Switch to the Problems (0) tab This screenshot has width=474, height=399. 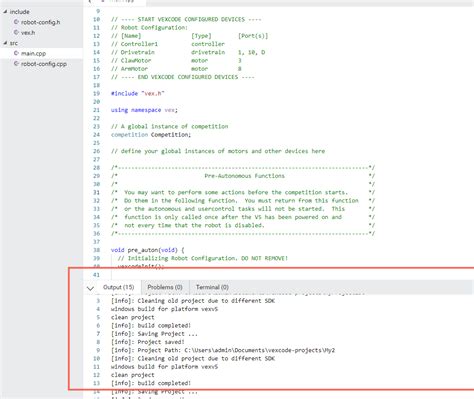[165, 287]
